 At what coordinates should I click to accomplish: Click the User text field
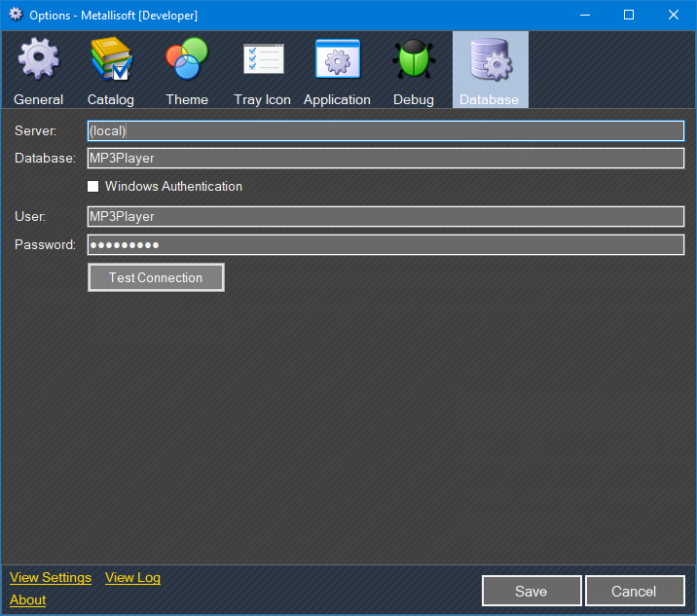[x=385, y=217]
